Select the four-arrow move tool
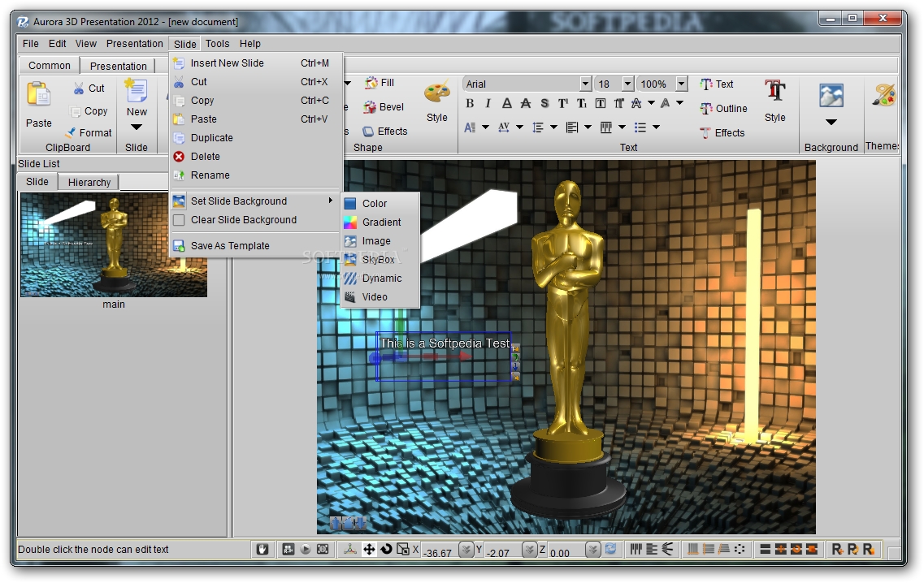The height and width of the screenshot is (583, 924). coord(369,550)
